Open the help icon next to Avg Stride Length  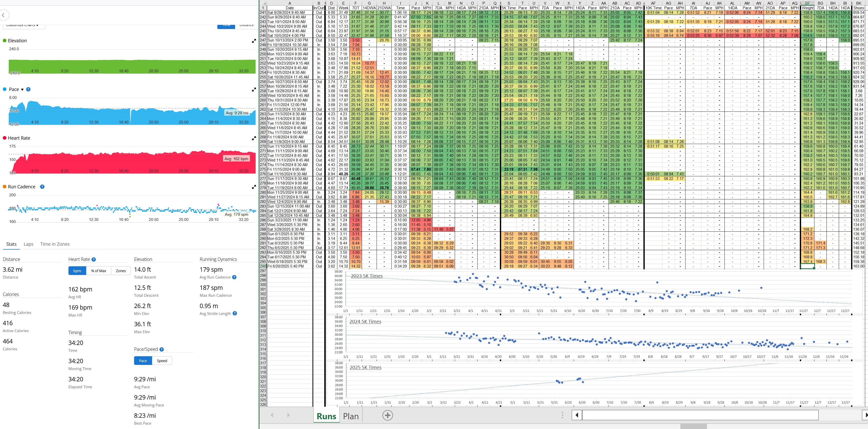pyautogui.click(x=235, y=313)
